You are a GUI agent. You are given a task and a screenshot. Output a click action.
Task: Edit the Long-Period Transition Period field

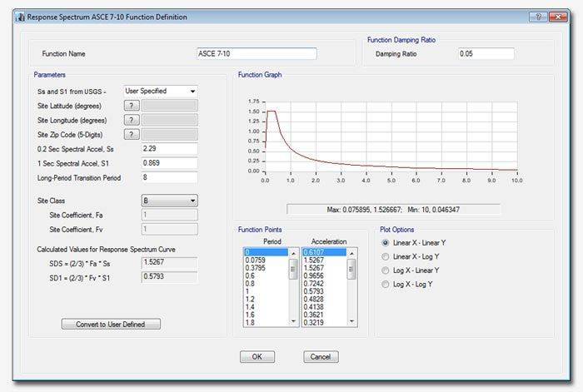pyautogui.click(x=170, y=177)
